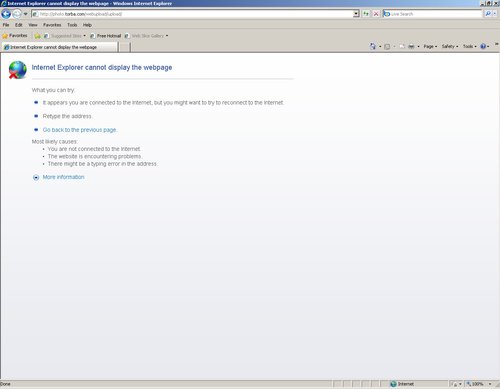Screen dimensions: 500x389
Task: Open the Free Hotmail favorites link
Action: (105, 36)
